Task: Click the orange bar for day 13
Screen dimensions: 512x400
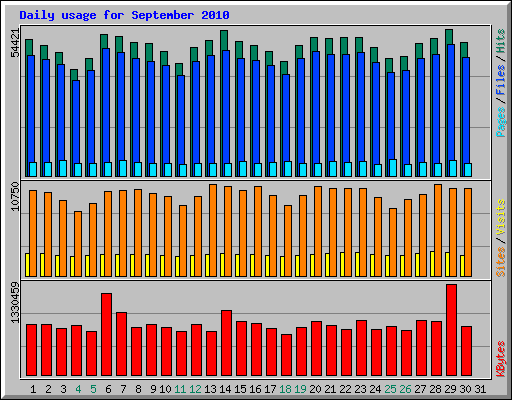Action: pos(213,230)
